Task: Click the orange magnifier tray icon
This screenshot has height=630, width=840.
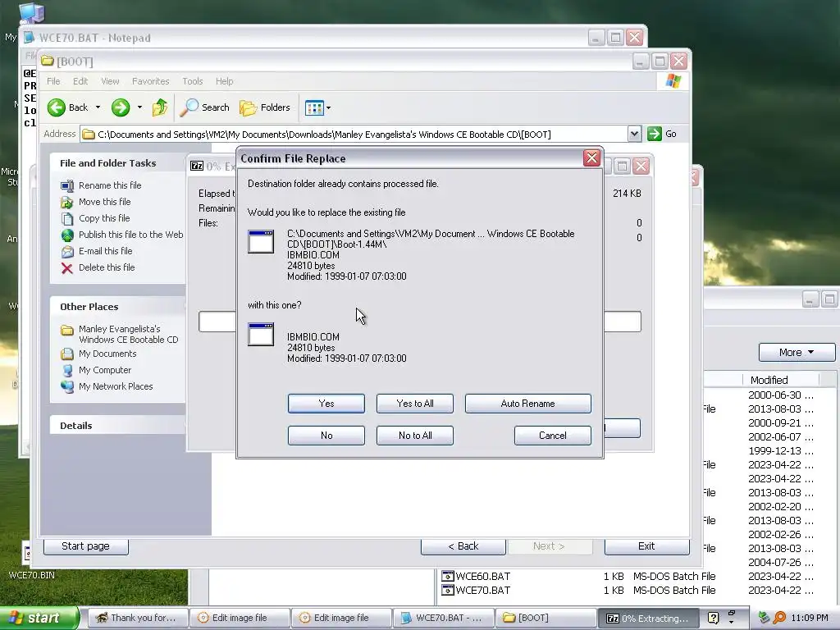Action: (x=779, y=619)
